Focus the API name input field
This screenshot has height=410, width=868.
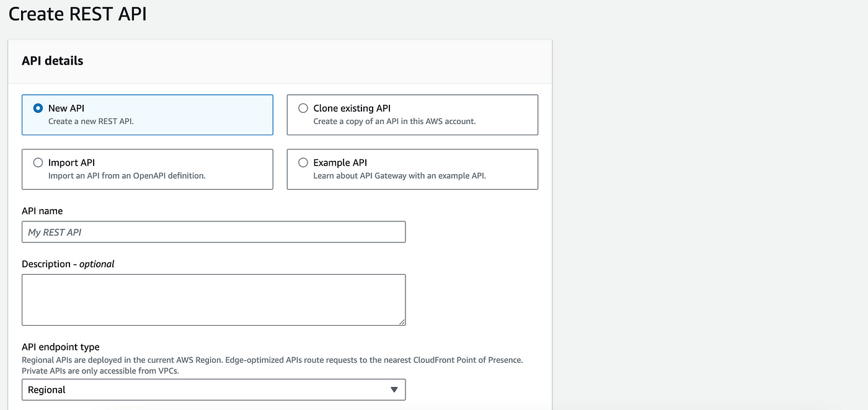click(x=213, y=232)
